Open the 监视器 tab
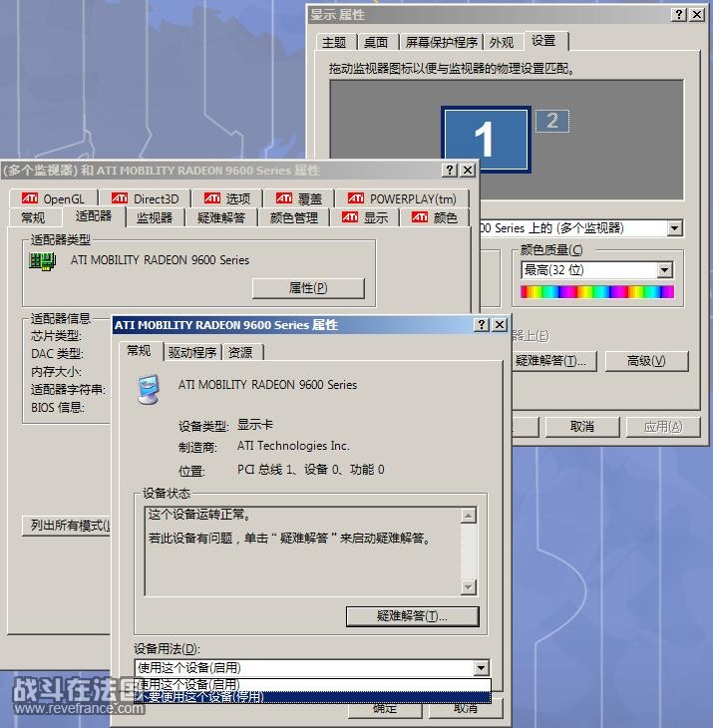The height and width of the screenshot is (728, 713). point(155,217)
